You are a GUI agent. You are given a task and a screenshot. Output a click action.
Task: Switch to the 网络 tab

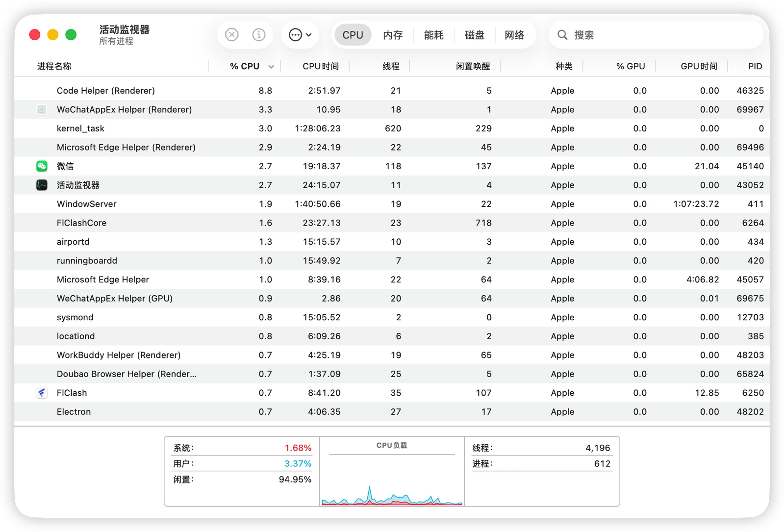tap(514, 35)
